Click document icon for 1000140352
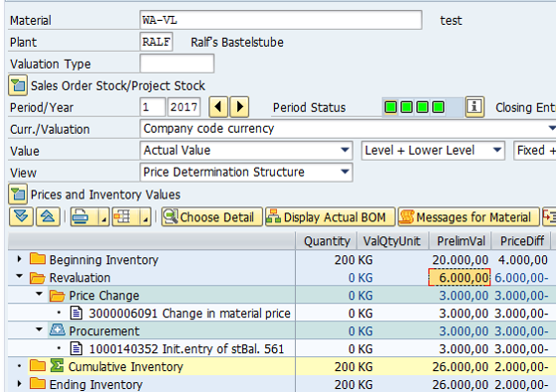The width and height of the screenshot is (556, 392). pos(76,348)
